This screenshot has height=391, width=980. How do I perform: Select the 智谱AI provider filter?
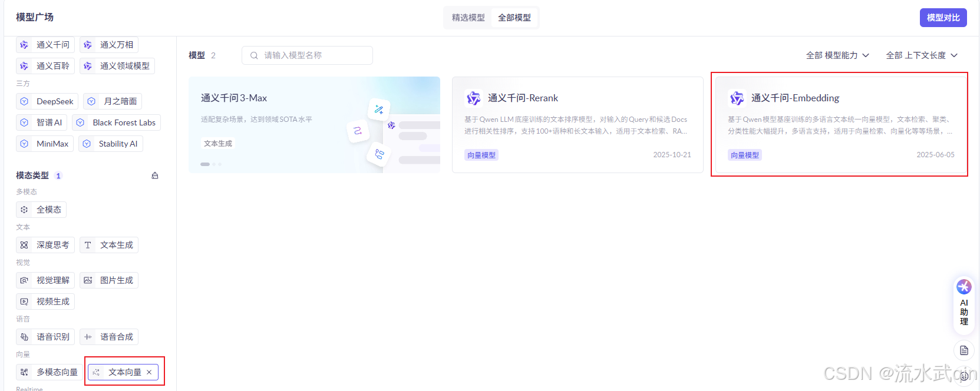41,122
